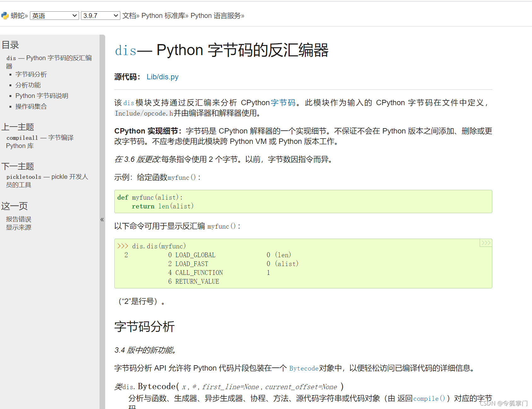Screen dimensions: 532x409
Task: Click the 这一页 sidebar heading
Action: point(14,206)
